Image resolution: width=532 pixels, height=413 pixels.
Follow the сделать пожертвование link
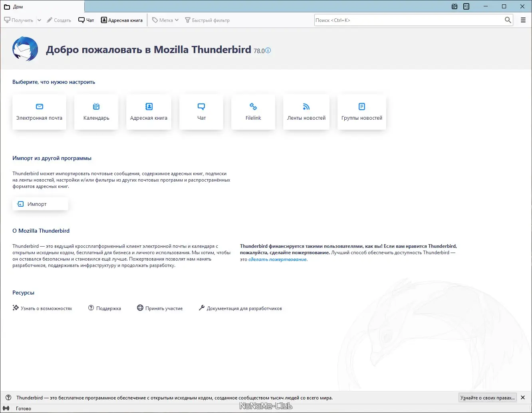[x=277, y=259]
